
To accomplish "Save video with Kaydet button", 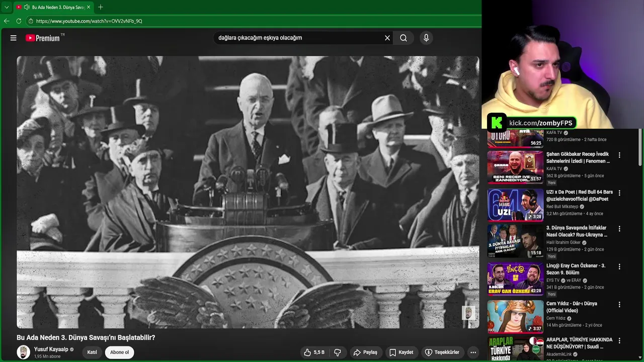I will (401, 352).
